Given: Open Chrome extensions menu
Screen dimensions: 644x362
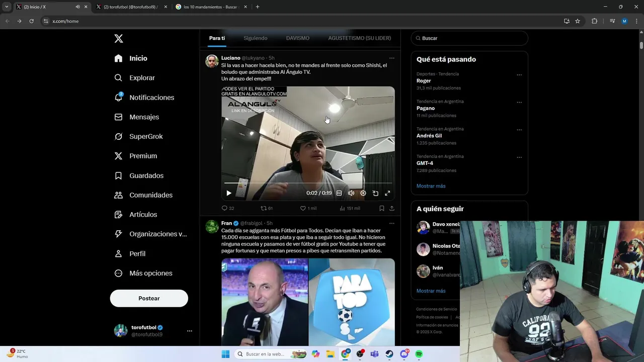Looking at the screenshot, I should pos(594,21).
